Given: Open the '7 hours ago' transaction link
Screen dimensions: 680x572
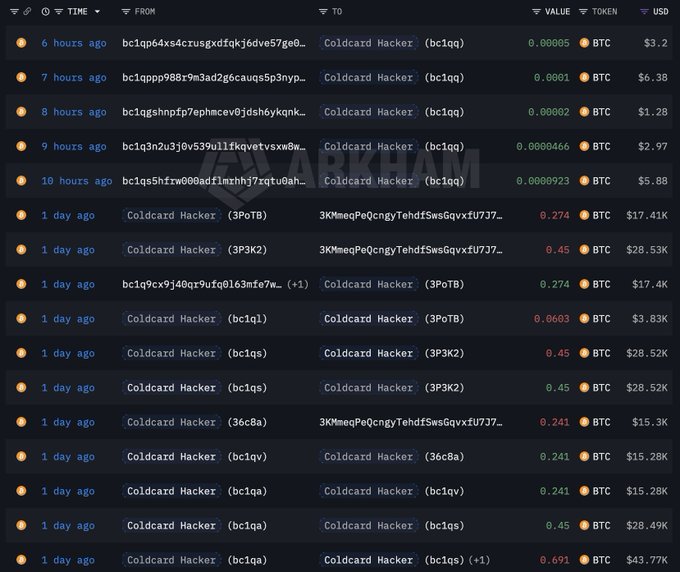Looking at the screenshot, I should (74, 78).
